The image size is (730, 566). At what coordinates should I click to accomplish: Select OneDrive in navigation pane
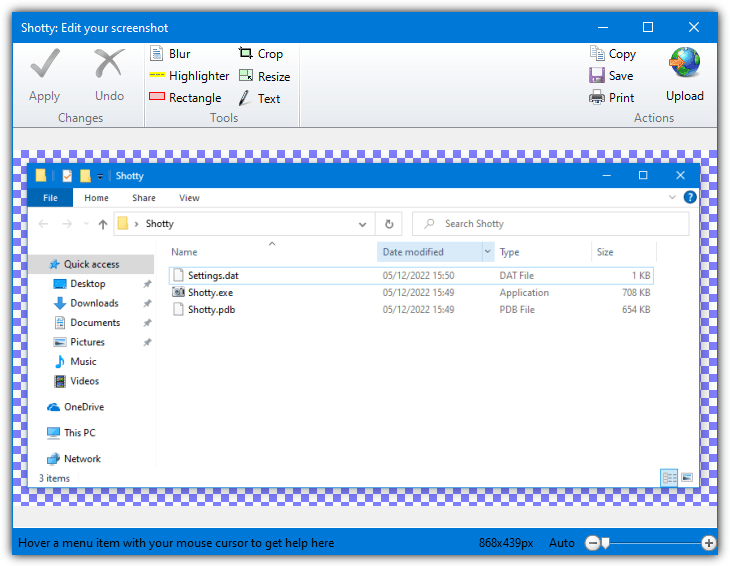coord(84,407)
